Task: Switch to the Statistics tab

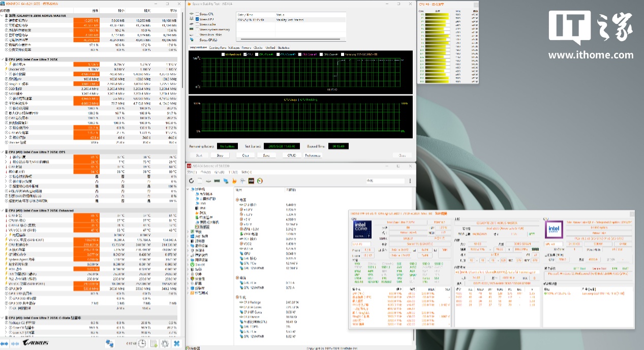Action: click(284, 48)
